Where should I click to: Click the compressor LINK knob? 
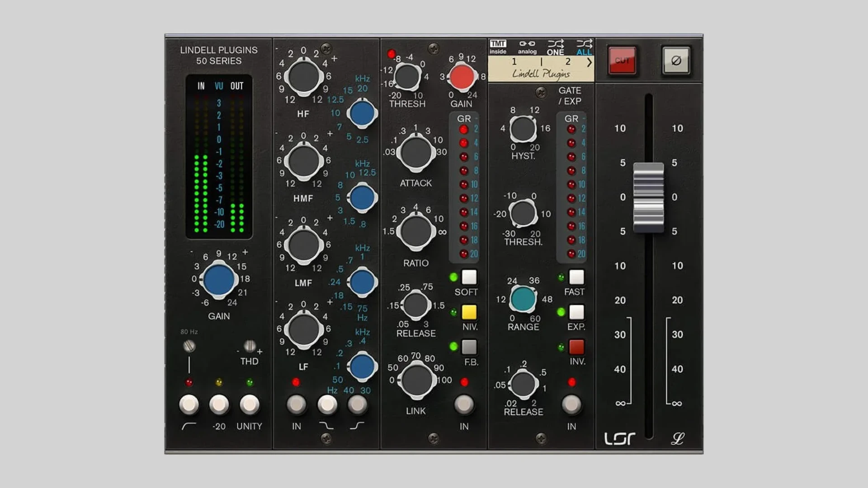pos(416,380)
